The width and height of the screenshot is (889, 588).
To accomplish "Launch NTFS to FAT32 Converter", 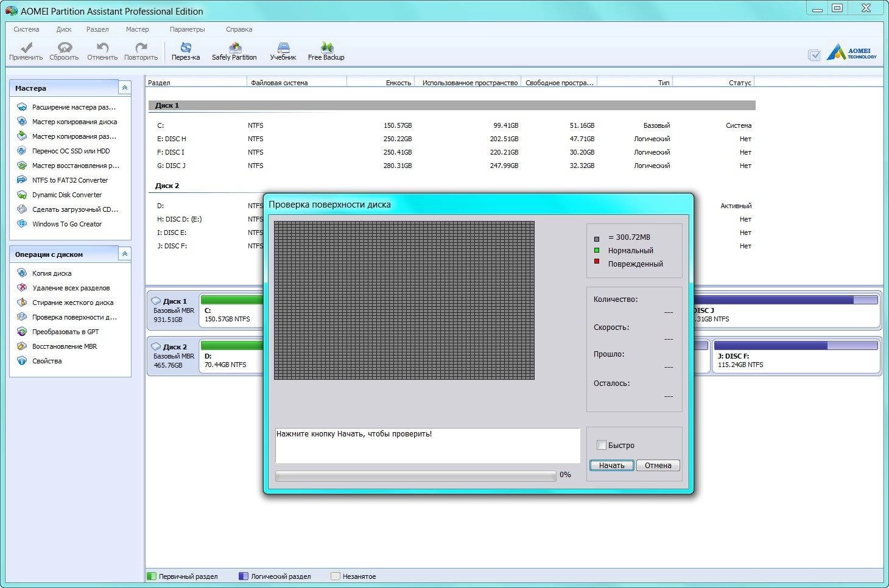I will [63, 180].
